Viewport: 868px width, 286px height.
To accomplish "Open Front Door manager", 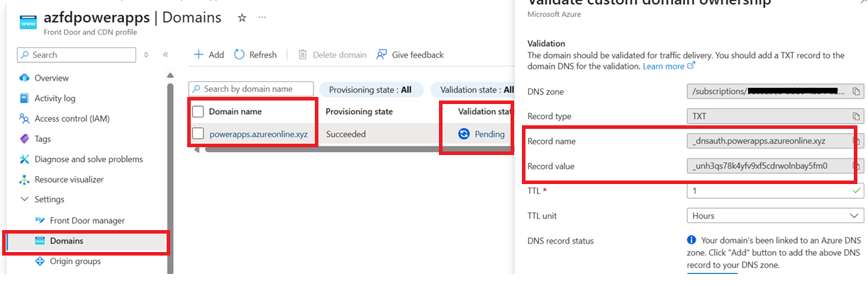I will point(87,220).
